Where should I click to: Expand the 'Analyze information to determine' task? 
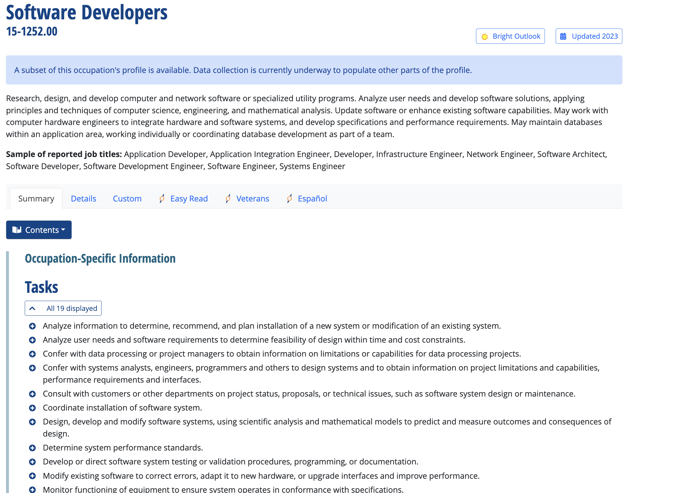point(32,326)
